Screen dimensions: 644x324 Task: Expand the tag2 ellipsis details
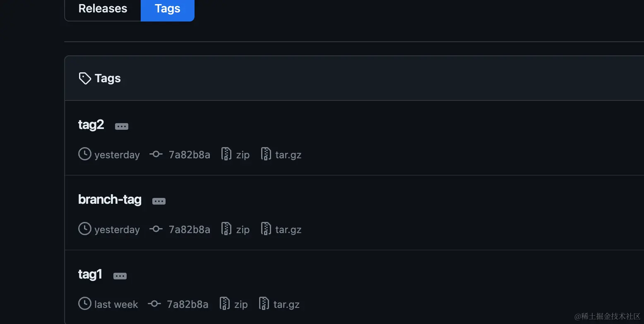coord(122,126)
